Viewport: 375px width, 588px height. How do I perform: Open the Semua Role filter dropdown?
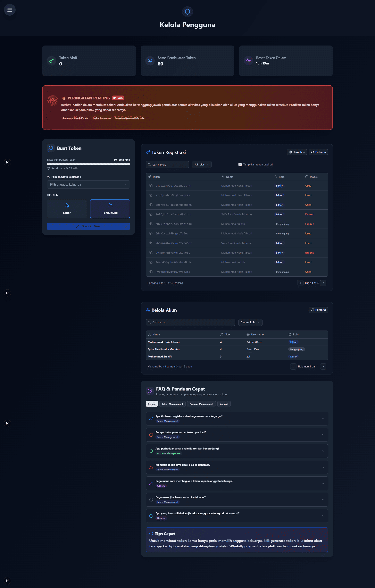coord(250,322)
